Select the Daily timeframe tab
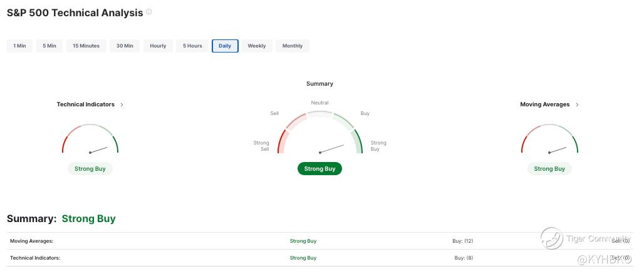Viewport: 644px width, 274px height. (225, 46)
